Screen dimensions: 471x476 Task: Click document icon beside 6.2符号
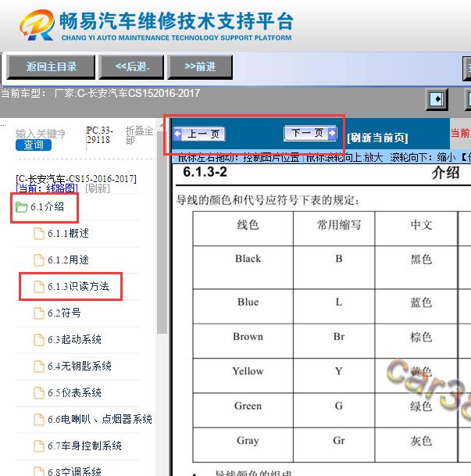(x=39, y=313)
